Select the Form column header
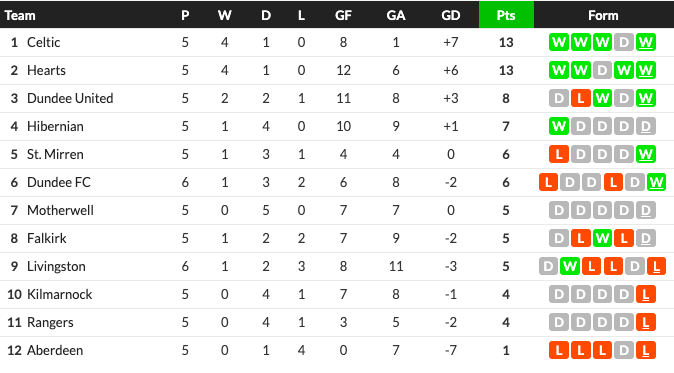The image size is (674, 373). 603,15
